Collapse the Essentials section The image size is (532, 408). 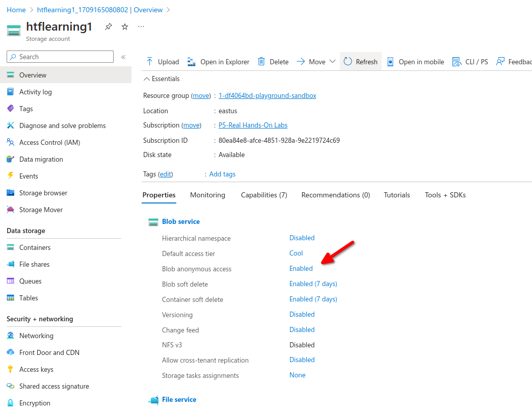[x=147, y=79]
